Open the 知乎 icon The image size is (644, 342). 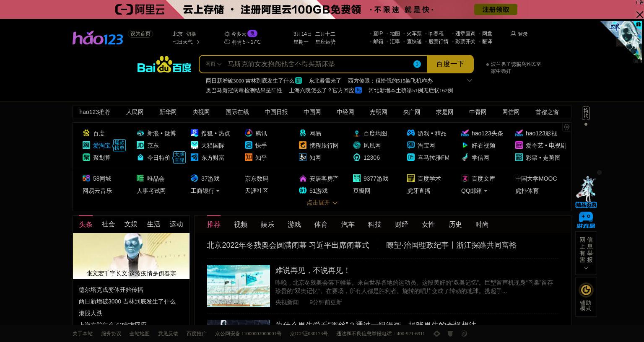click(x=249, y=157)
